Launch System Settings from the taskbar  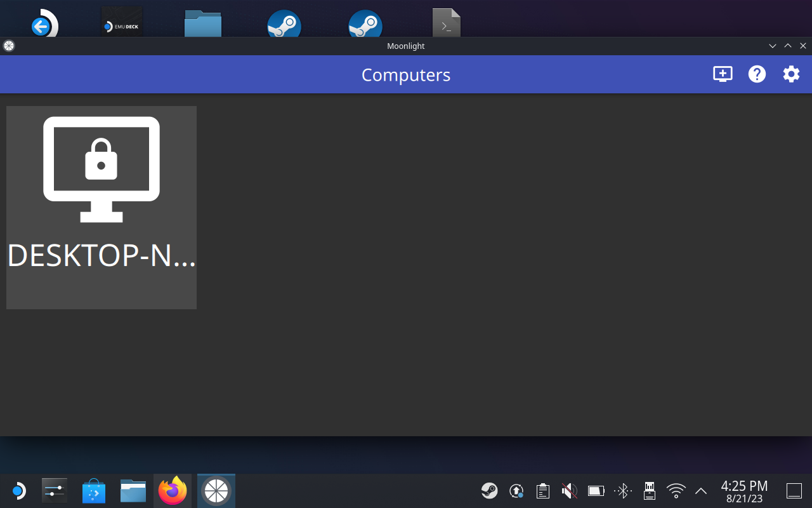click(x=54, y=491)
